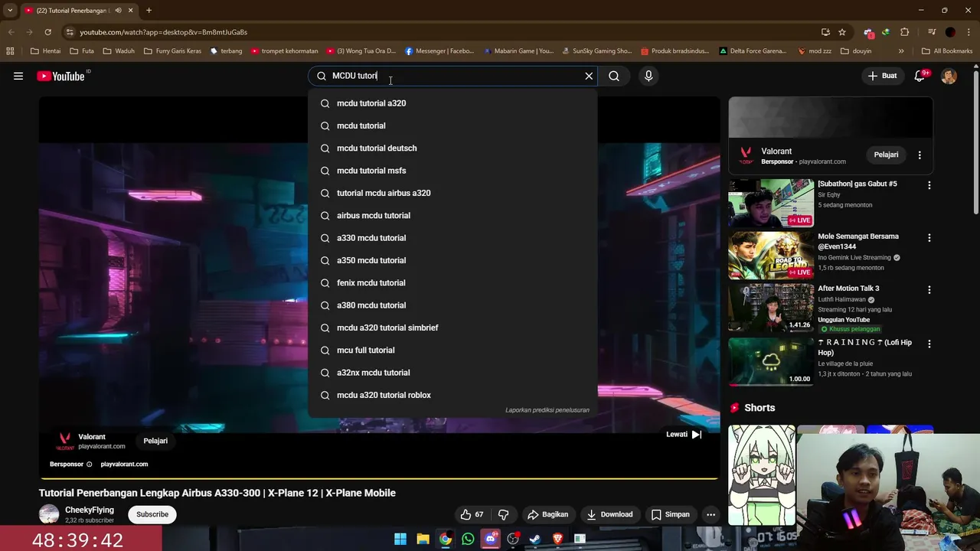Click the magnifier search button
This screenshot has width=980, height=551.
coord(614,76)
